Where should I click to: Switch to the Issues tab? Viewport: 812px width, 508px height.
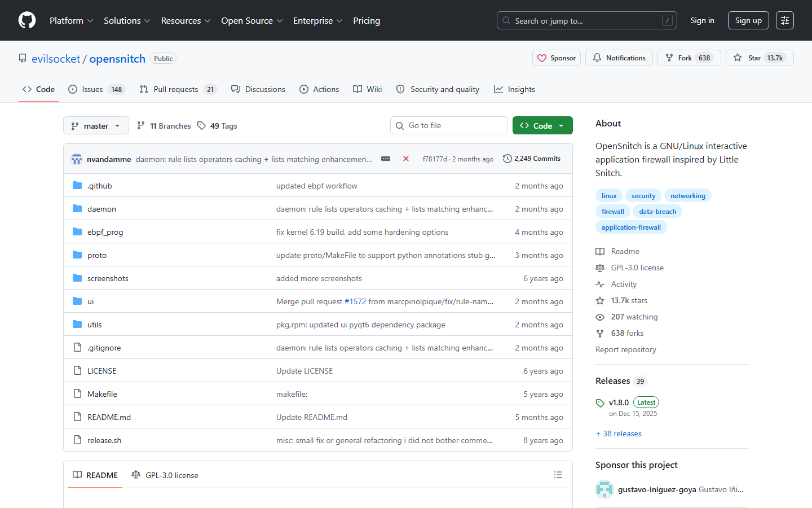[96, 89]
